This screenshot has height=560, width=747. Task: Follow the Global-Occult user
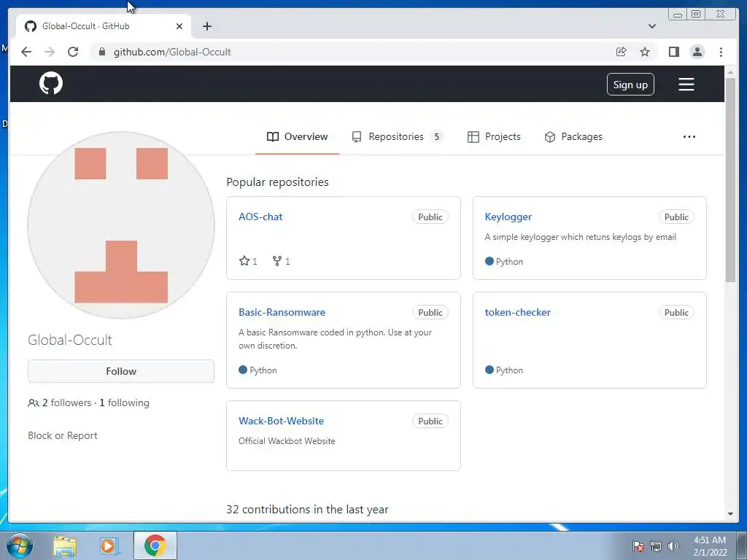(x=121, y=371)
